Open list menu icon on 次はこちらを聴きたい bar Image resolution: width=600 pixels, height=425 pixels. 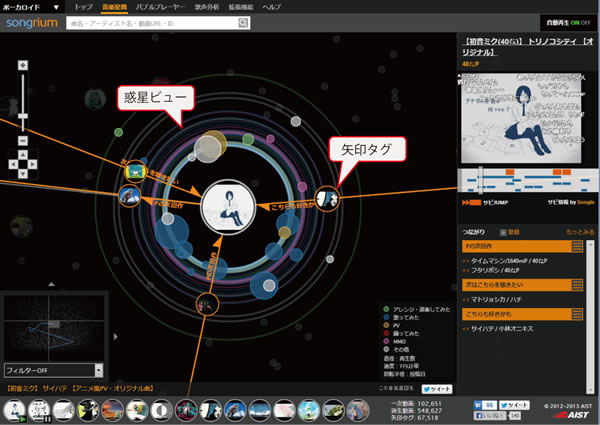[x=577, y=285]
